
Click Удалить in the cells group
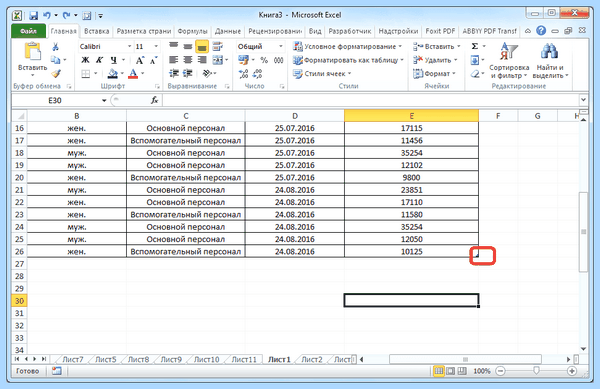[435, 60]
